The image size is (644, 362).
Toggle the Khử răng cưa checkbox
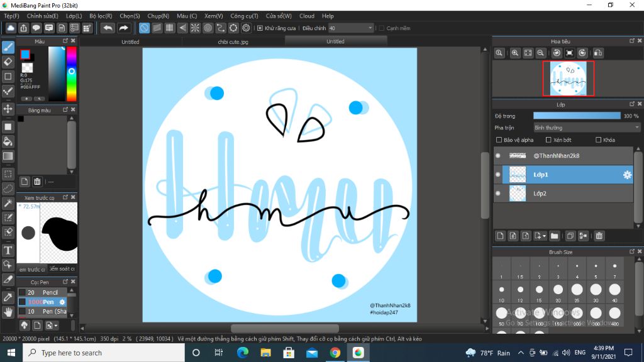pos(260,28)
